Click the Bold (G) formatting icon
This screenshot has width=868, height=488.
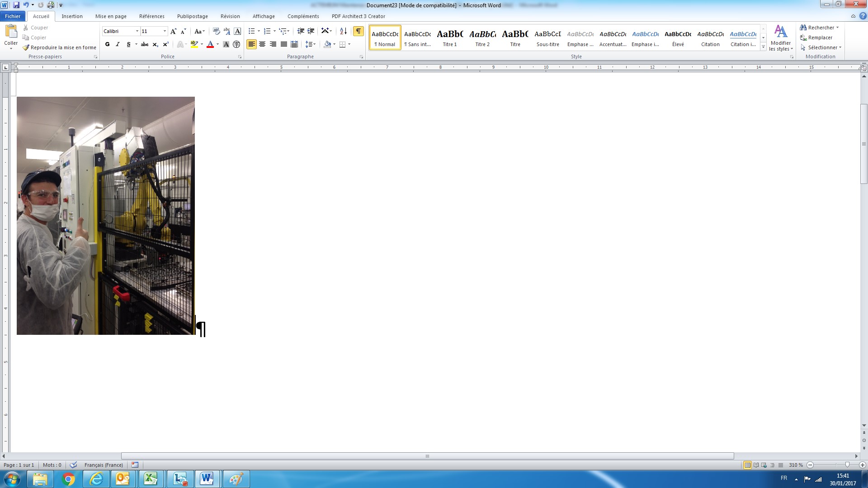(x=107, y=44)
